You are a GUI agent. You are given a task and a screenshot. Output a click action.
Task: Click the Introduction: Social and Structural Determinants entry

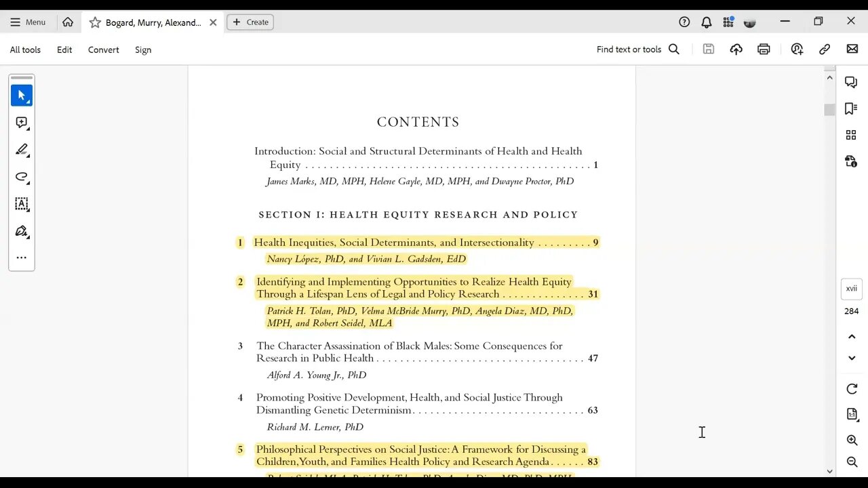coord(426,157)
